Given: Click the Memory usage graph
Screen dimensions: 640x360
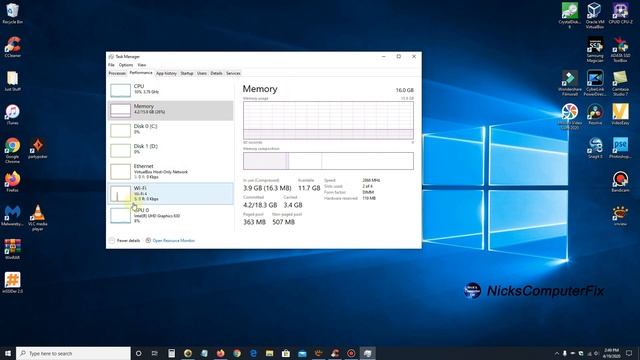Looking at the screenshot, I should 328,120.
